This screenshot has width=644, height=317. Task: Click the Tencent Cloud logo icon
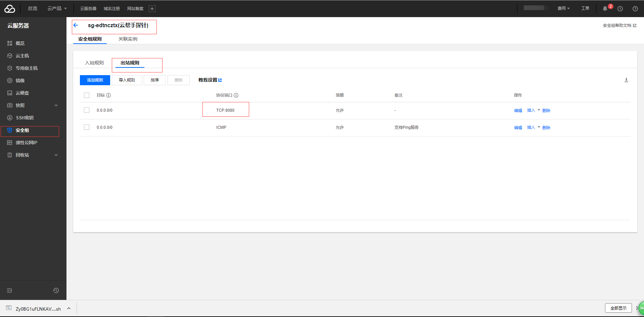coord(10,9)
